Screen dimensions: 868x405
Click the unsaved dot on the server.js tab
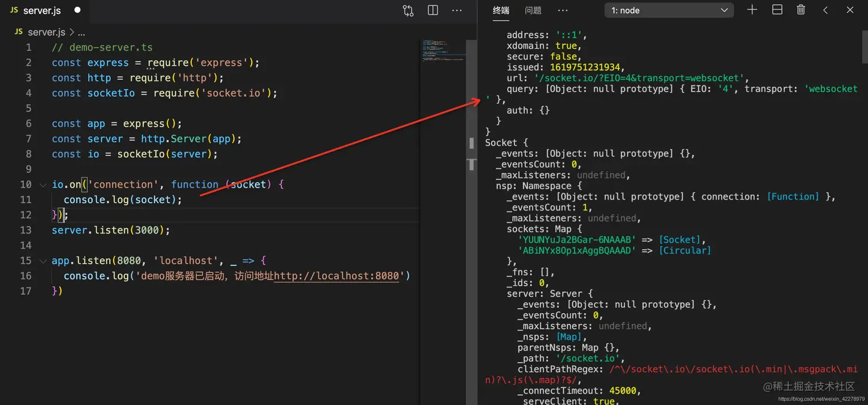point(77,10)
